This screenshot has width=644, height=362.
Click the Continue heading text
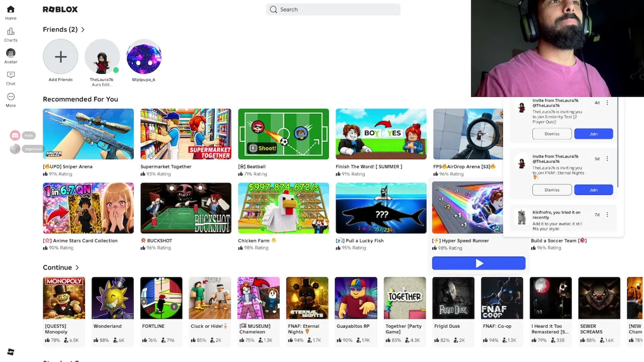click(57, 267)
